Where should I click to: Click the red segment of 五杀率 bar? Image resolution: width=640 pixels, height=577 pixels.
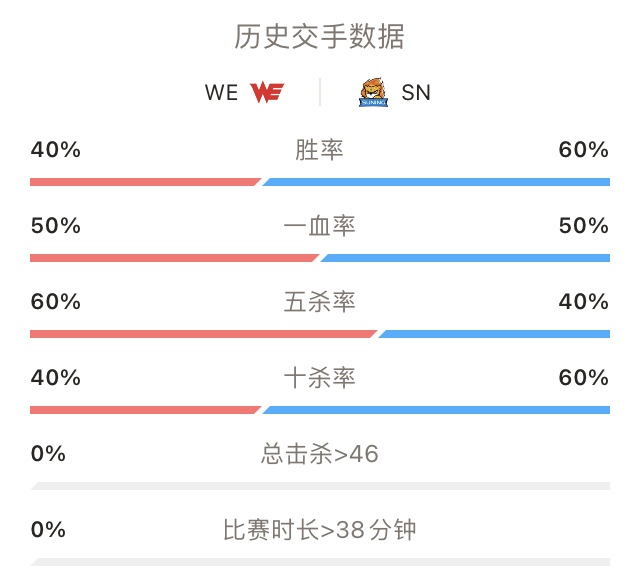click(203, 334)
